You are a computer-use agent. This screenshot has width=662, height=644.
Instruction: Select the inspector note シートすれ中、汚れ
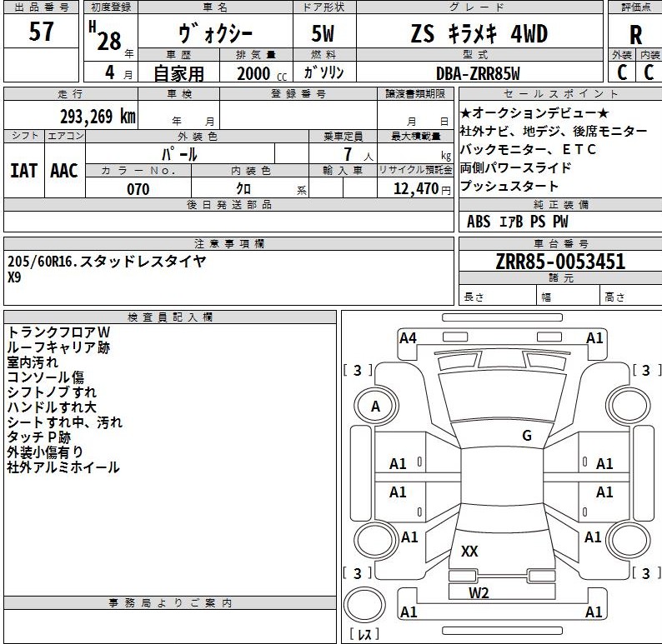(x=65, y=422)
